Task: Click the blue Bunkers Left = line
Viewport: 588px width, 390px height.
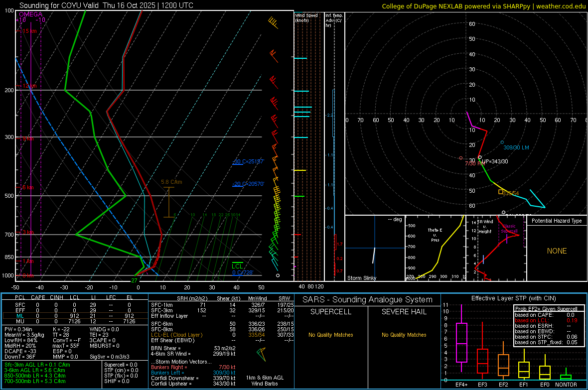Action: point(193,373)
